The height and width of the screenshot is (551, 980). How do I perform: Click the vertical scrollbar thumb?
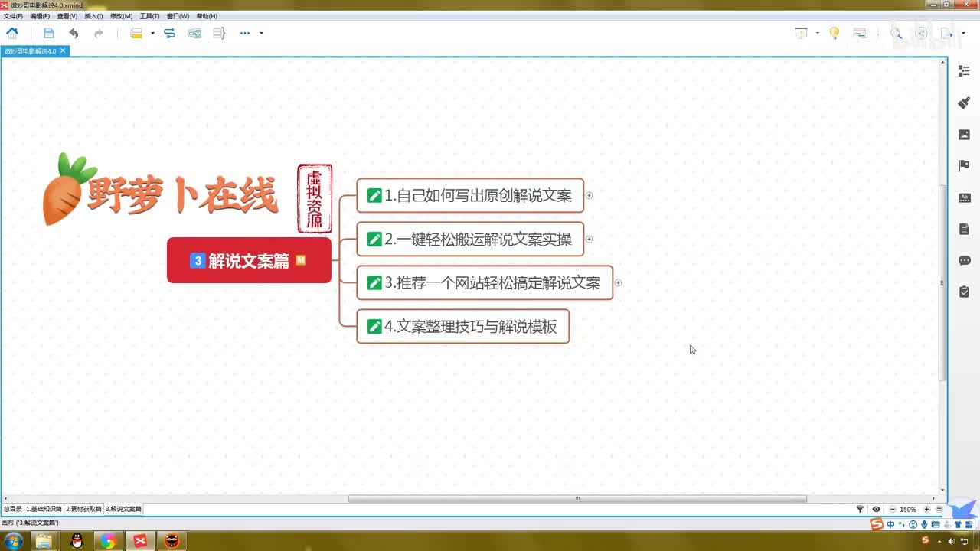click(943, 282)
